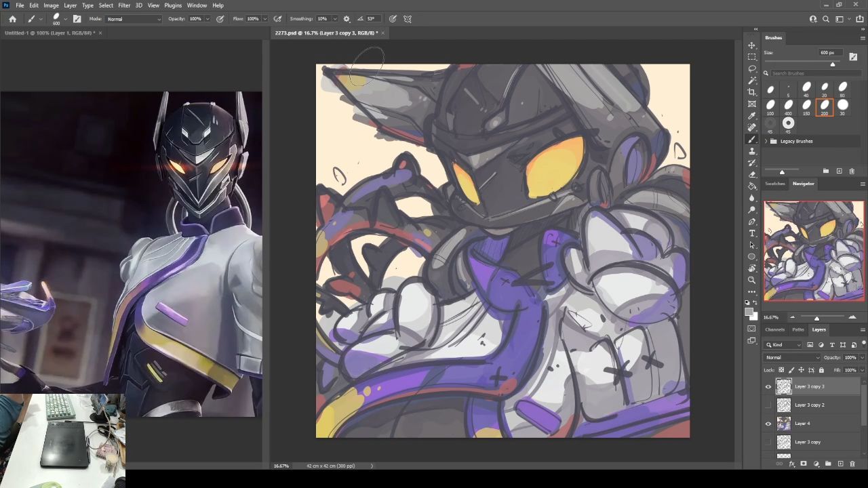This screenshot has height=488, width=868.
Task: Select the Crop tool
Action: coord(752,92)
